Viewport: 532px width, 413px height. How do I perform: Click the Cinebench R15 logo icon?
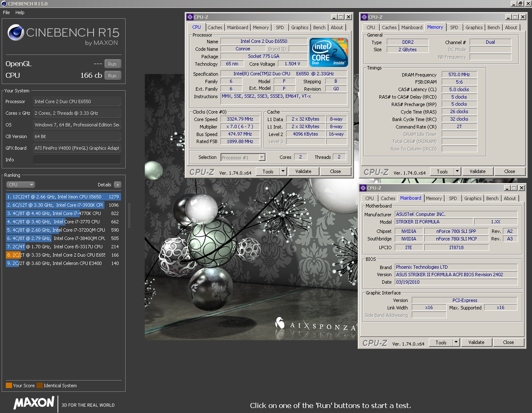[16, 33]
